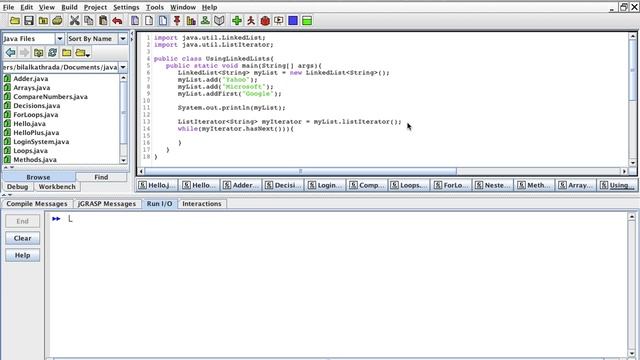Image resolution: width=640 pixels, height=360 pixels.
Task: Open the Settings menu
Action: click(x=126, y=7)
